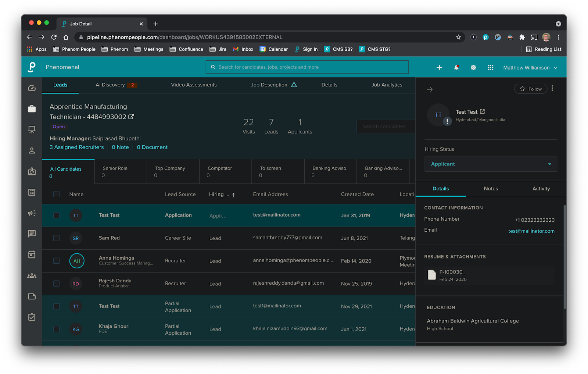The width and height of the screenshot is (588, 374).
Task: Open the people group icon in sidebar
Action: (32, 275)
